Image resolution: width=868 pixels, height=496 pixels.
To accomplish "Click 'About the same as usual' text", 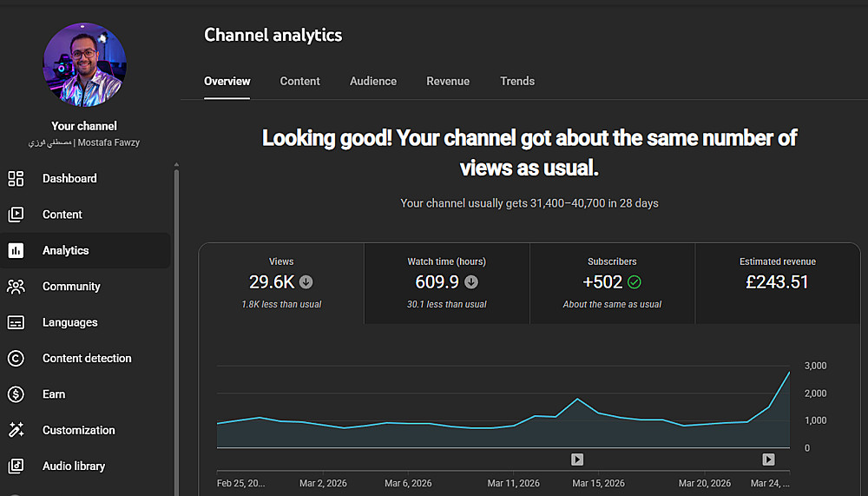I will [x=612, y=304].
